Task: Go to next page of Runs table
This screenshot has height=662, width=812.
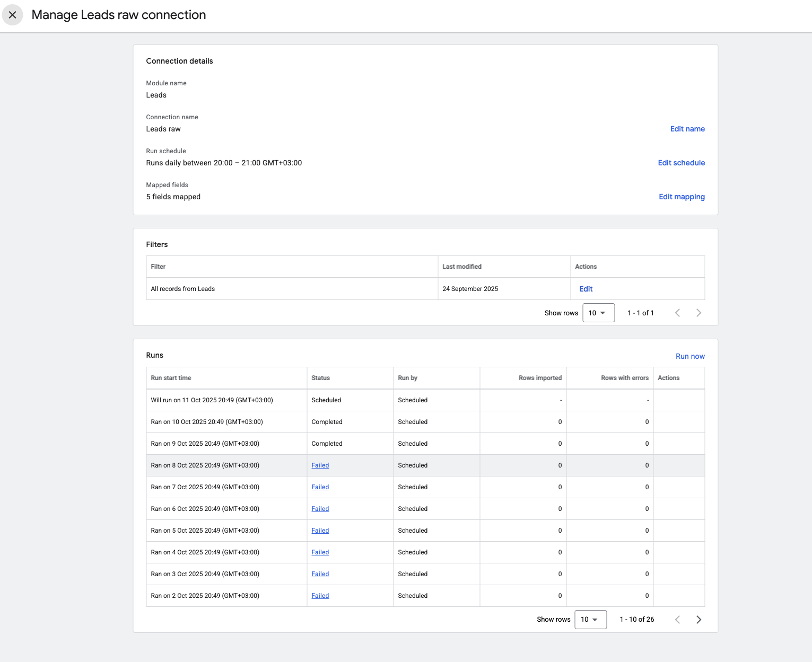Action: pyautogui.click(x=699, y=620)
